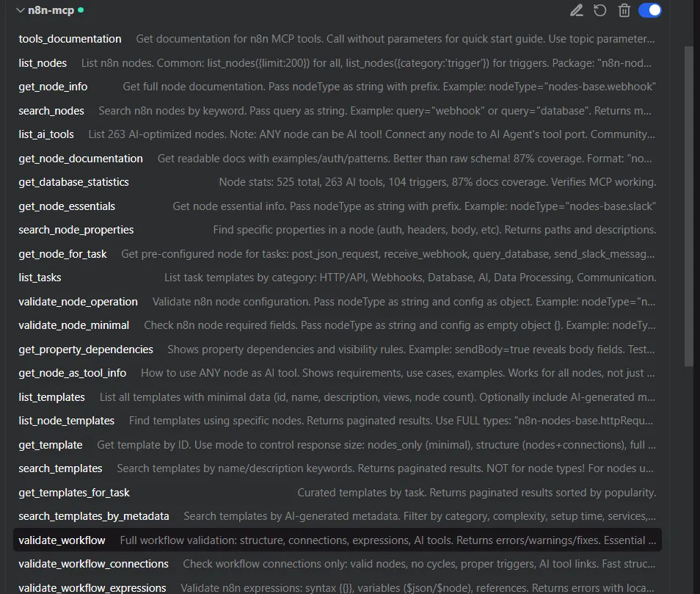Click the n8n-mcp server name

(x=51, y=10)
